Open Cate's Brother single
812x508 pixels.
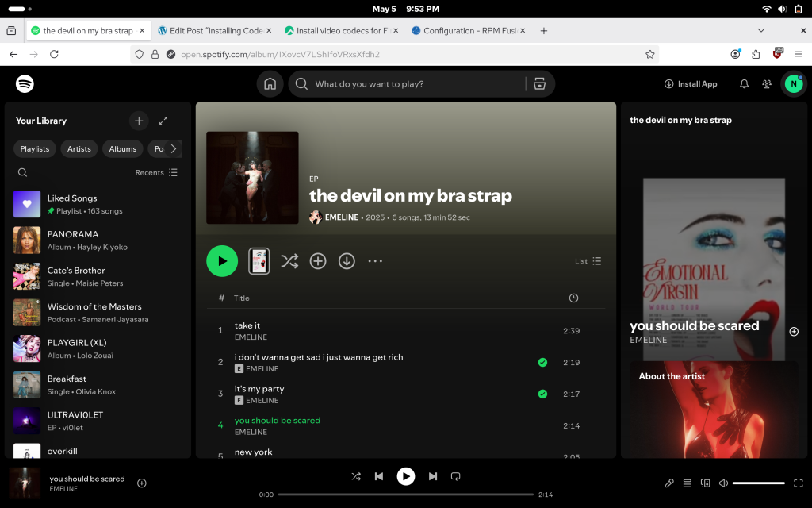[98, 276]
